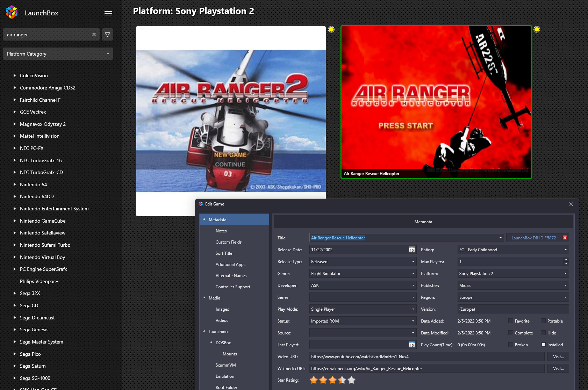Viewport: 588px width, 390px height.
Task: Click the Version text field
Action: (513, 309)
